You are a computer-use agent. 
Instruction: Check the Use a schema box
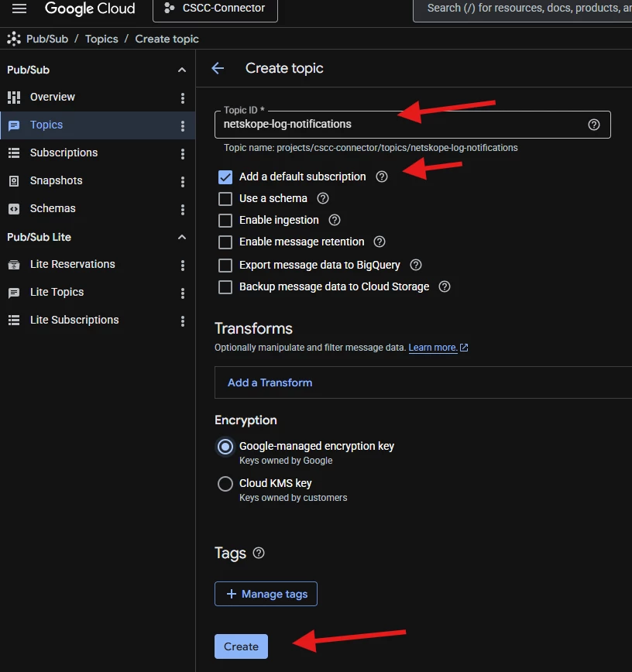click(225, 199)
